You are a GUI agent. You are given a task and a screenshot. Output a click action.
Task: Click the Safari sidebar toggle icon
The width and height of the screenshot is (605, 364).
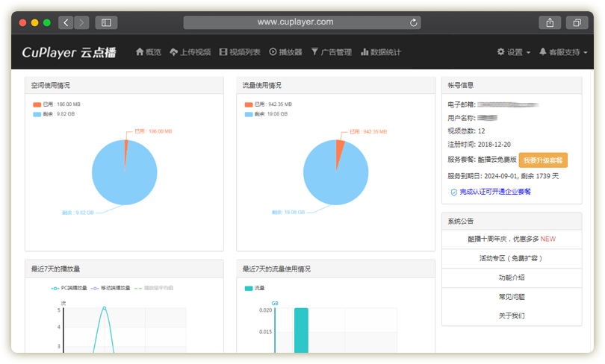[105, 22]
